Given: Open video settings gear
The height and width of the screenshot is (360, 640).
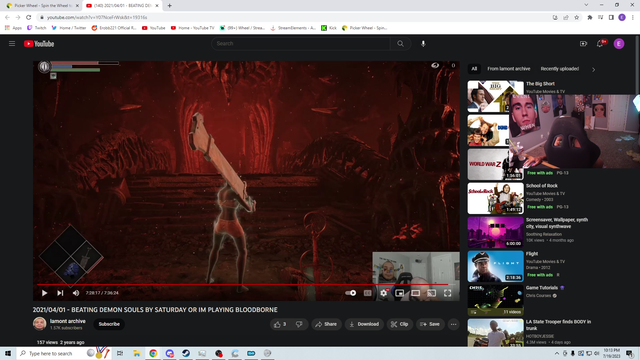Looking at the screenshot, I should [x=384, y=293].
